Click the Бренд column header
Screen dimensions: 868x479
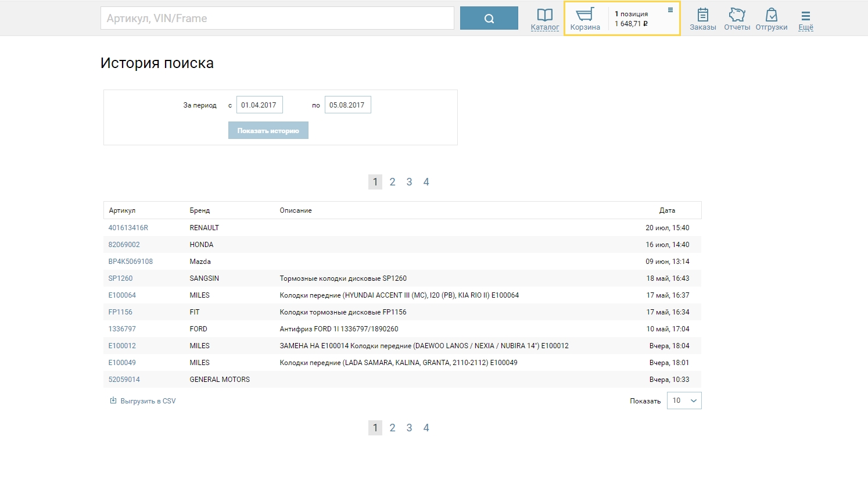click(x=200, y=210)
